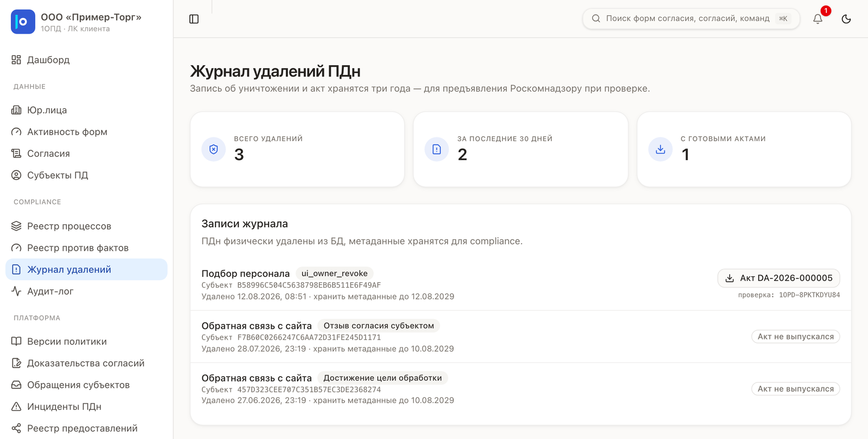The width and height of the screenshot is (868, 439).
Task: Click the search magnifier icon
Action: 596,18
